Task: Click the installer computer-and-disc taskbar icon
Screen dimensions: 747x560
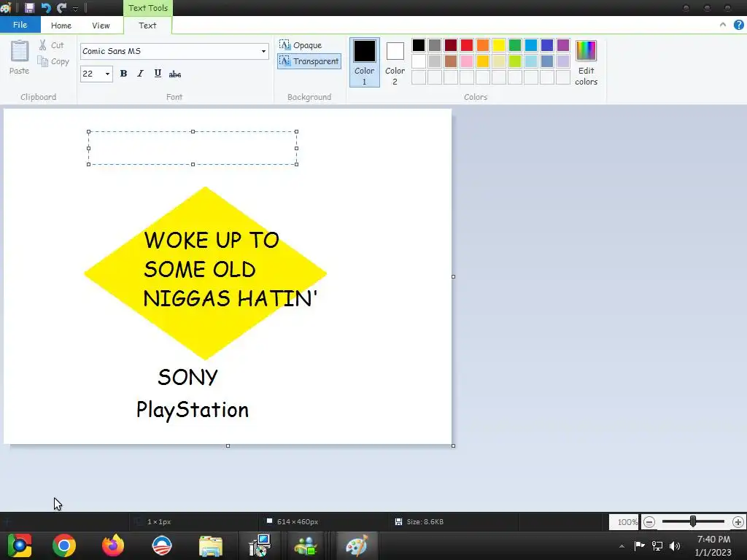Action: pyautogui.click(x=260, y=545)
